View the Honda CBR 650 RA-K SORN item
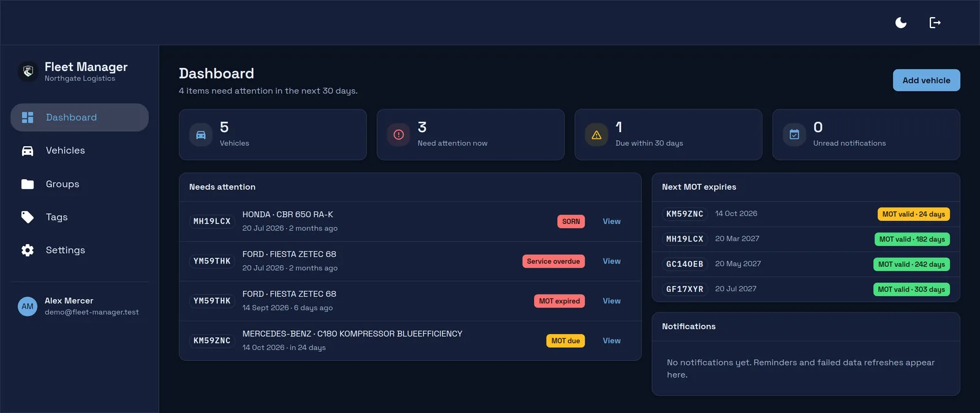This screenshot has height=413, width=980. [611, 221]
